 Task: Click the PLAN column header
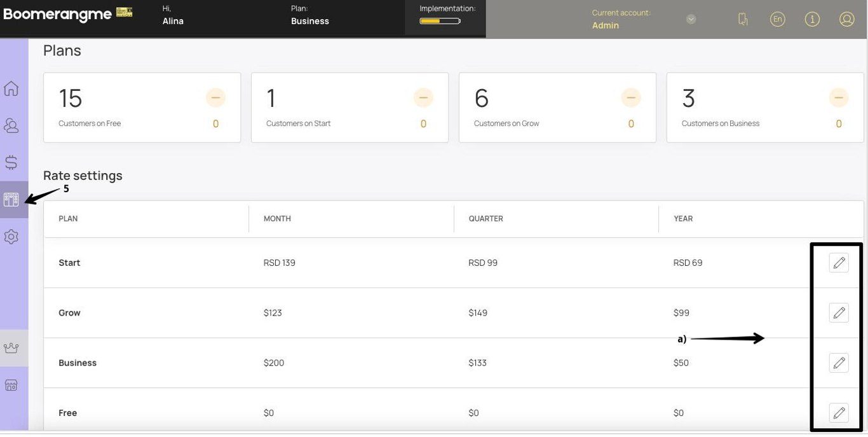pos(68,219)
